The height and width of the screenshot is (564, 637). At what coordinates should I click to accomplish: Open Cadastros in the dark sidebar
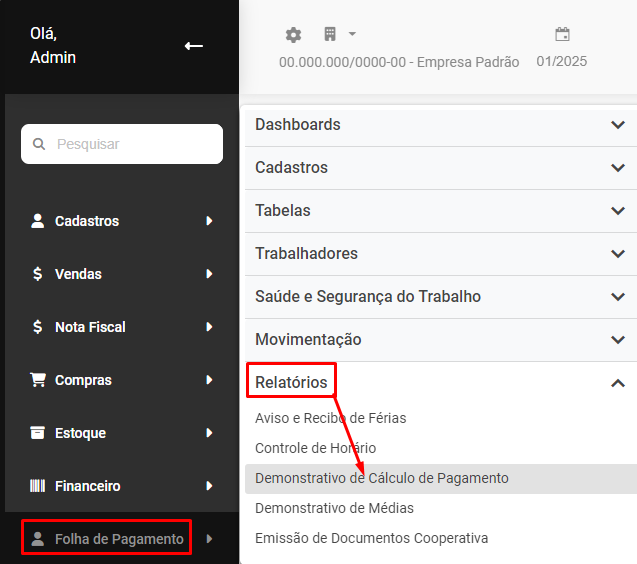point(87,221)
